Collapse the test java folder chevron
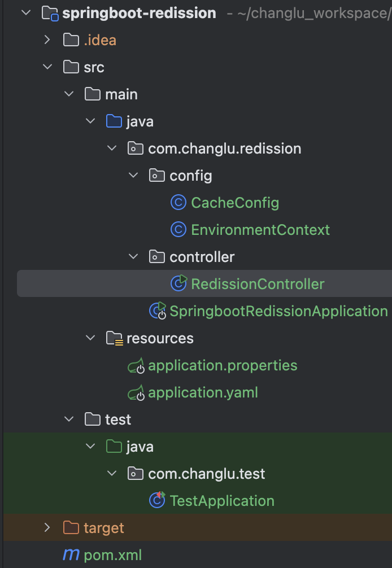Screen dimensions: 392x568 pos(90,446)
